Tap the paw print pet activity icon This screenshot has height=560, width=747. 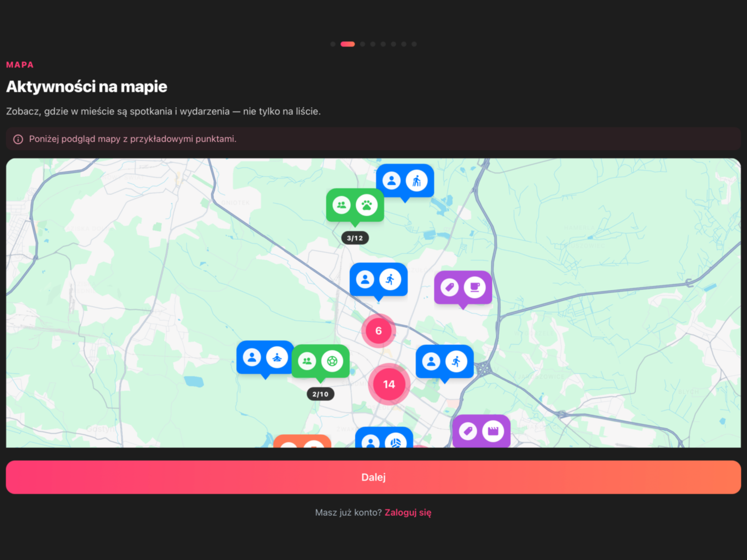(x=366, y=205)
